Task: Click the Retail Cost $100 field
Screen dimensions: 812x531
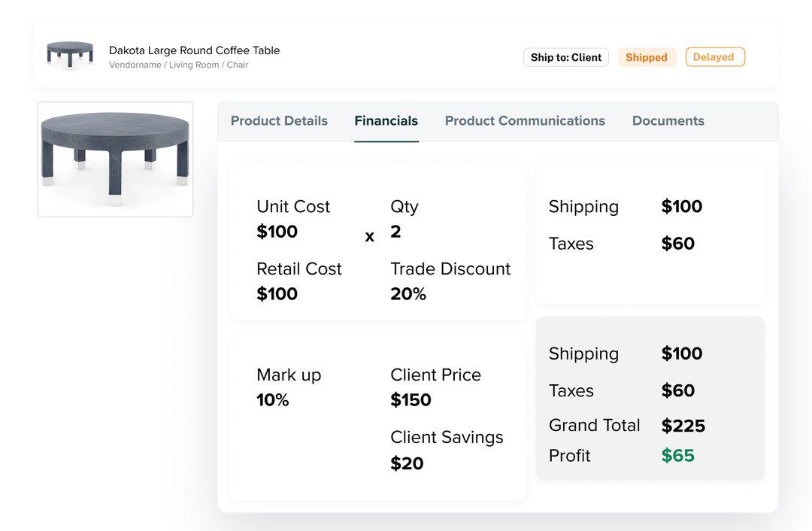Action: click(277, 294)
